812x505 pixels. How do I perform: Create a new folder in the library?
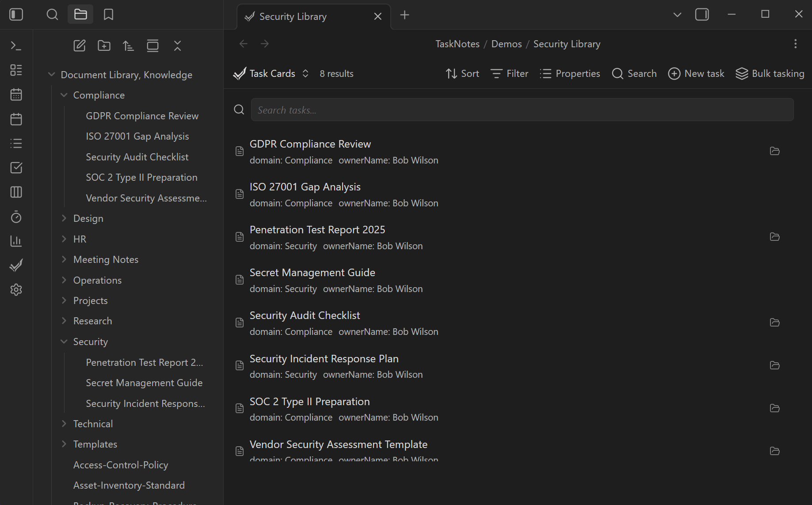(x=104, y=46)
